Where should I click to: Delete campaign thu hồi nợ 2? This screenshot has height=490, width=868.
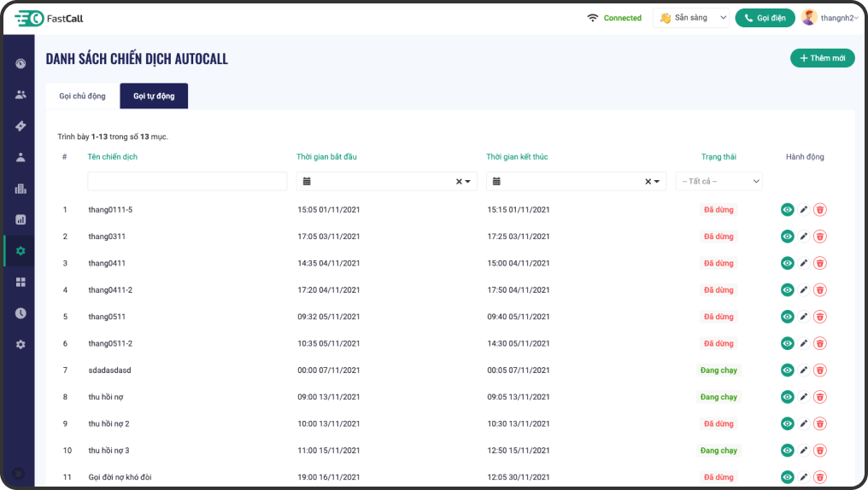pyautogui.click(x=819, y=423)
